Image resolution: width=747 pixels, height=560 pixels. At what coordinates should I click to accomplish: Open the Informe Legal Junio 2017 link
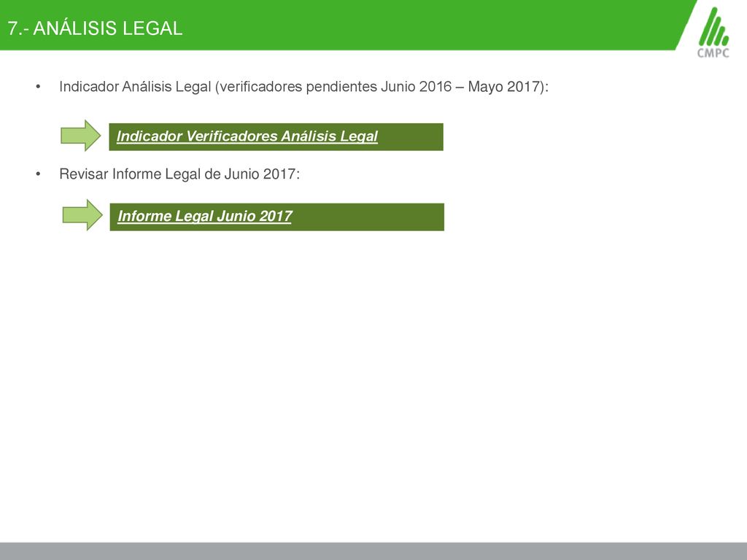(x=204, y=216)
